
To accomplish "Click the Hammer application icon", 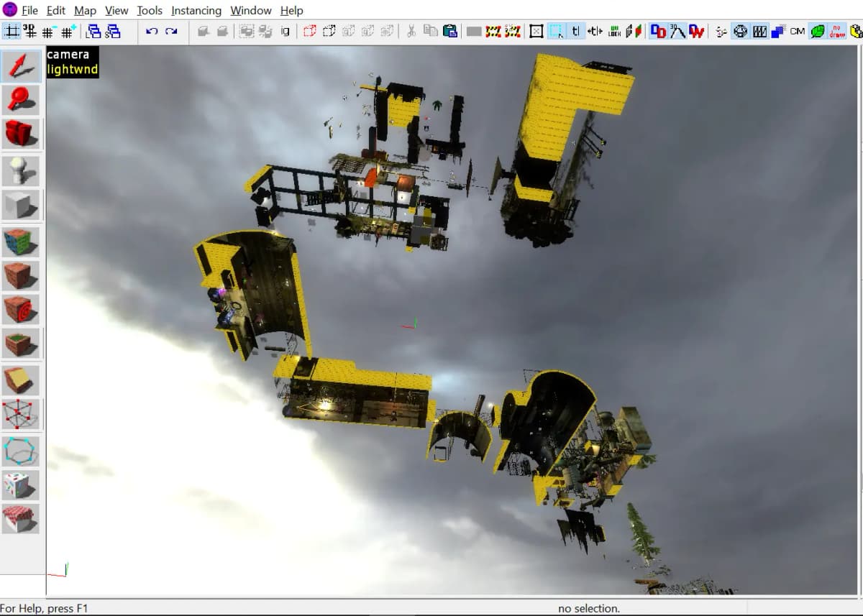I will pos(10,10).
